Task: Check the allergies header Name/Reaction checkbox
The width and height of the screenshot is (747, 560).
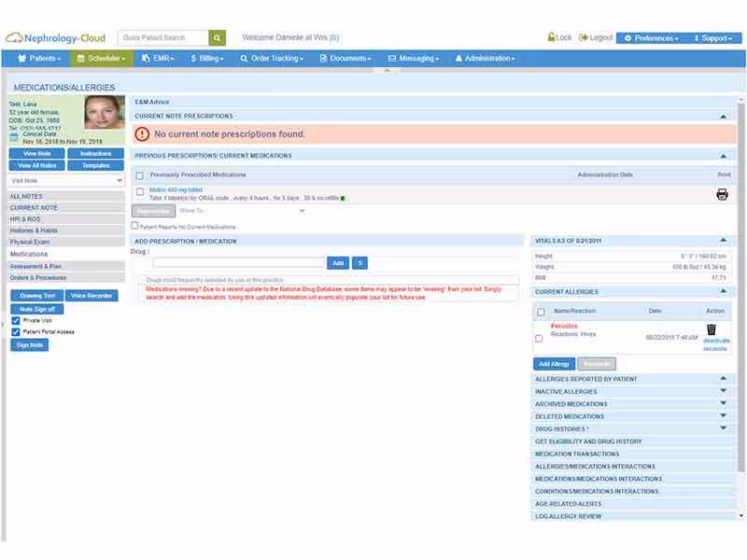Action: [542, 312]
